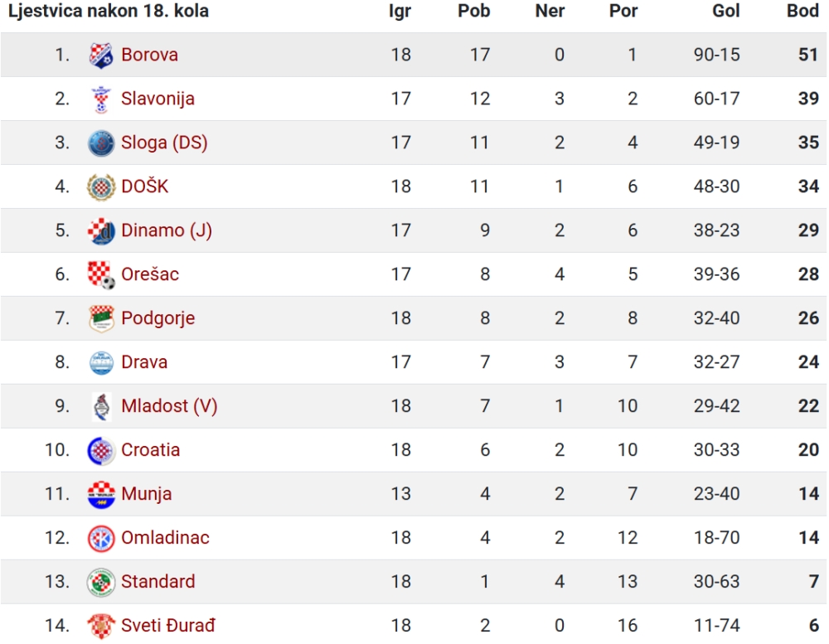
Task: Click the Munja club logo icon
Action: pos(101,494)
